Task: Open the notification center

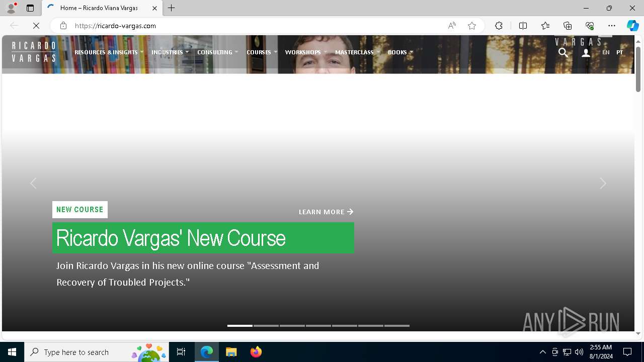Action: [x=627, y=352]
